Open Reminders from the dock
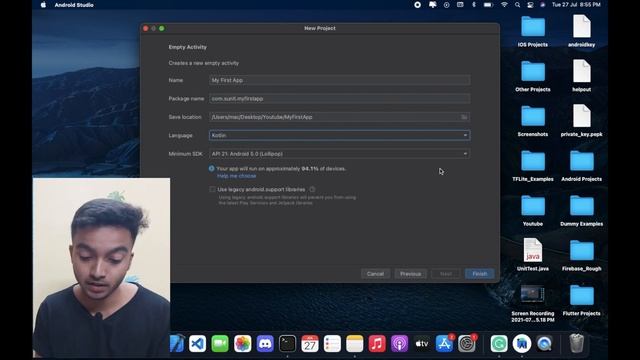Screen dimensions: 640x360 tap(332, 344)
